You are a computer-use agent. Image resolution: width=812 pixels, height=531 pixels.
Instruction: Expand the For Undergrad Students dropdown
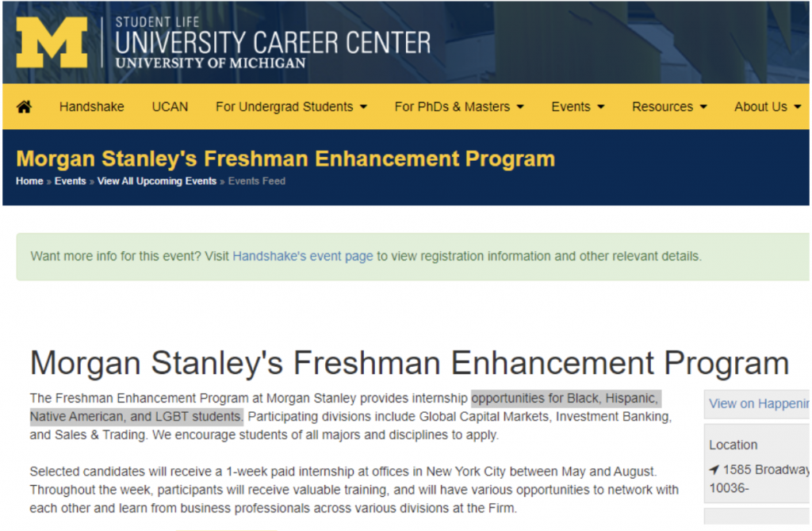292,107
